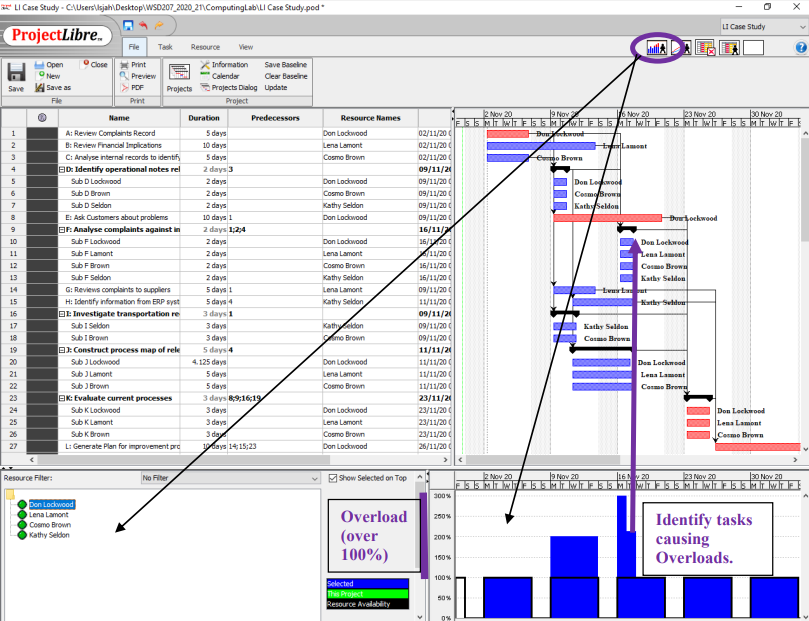
Task: Select Cosmo Brown in resource tree
Action: point(50,525)
